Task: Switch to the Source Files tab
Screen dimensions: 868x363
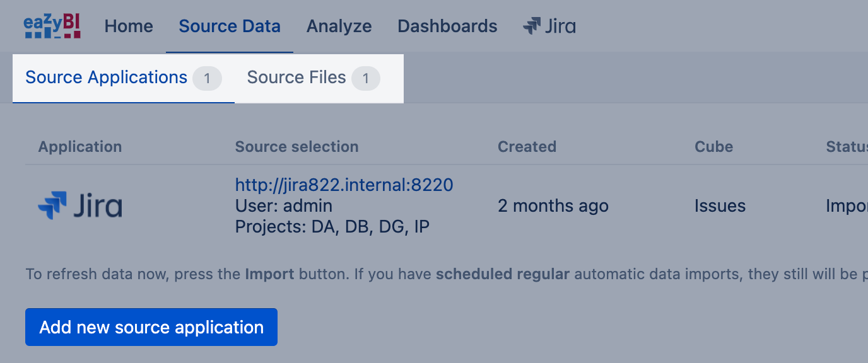Action: pos(296,78)
